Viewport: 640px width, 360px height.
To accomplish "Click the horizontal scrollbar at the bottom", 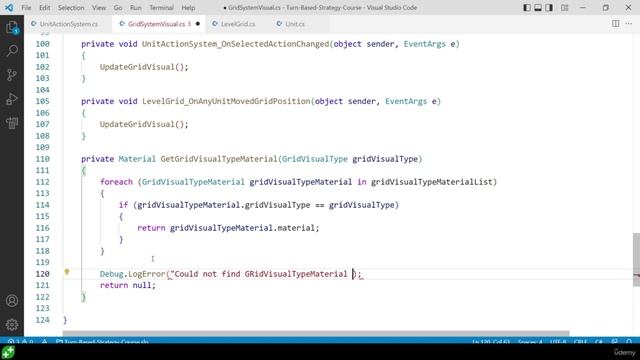I will [316, 333].
